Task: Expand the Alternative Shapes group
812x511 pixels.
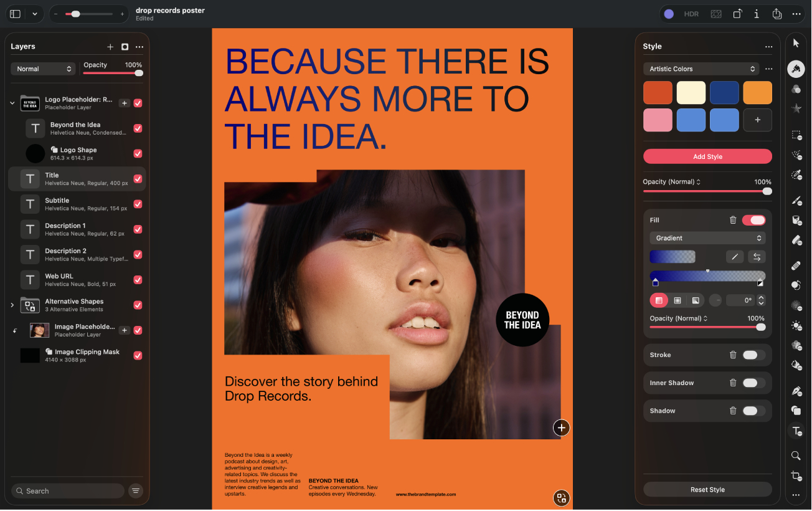Action: pyautogui.click(x=12, y=305)
